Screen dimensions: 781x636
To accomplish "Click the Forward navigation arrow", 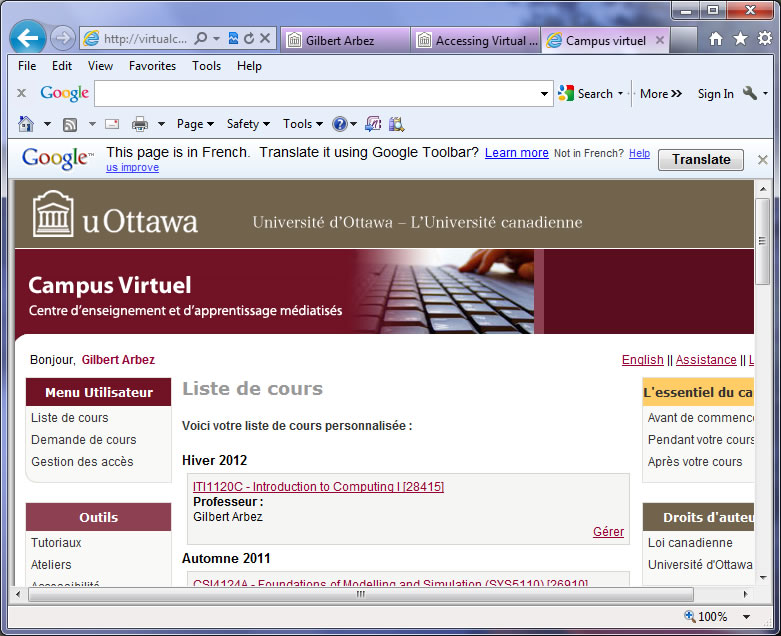I will coord(63,38).
